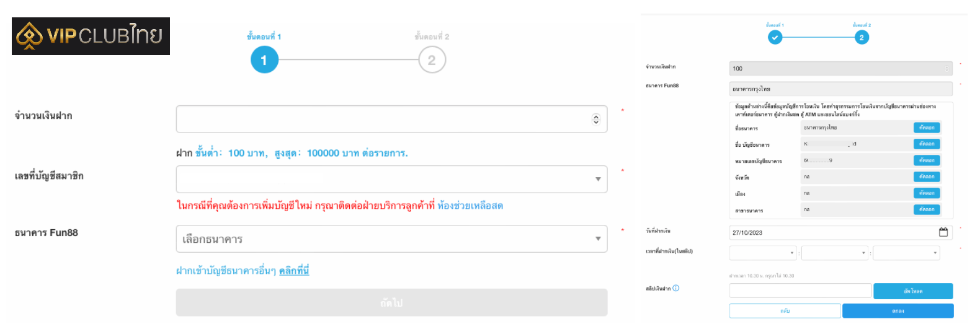Click the spinner on the 100 amount field

pyautogui.click(x=947, y=68)
